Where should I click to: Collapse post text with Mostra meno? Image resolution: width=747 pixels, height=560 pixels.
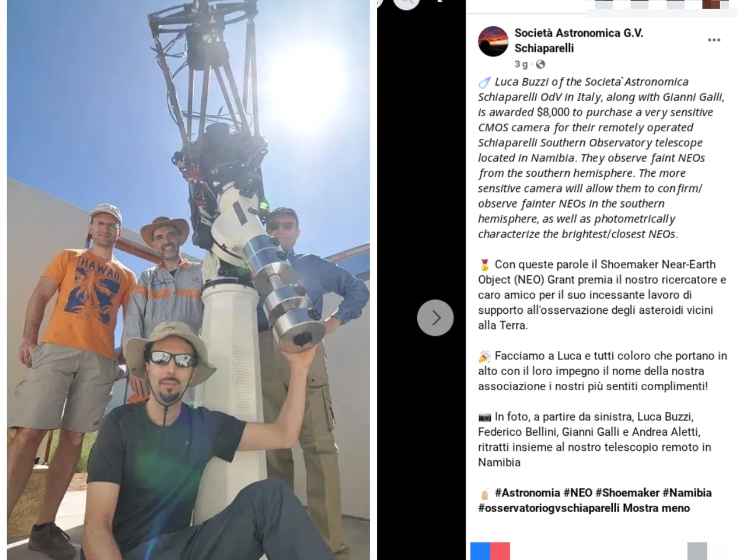click(x=656, y=508)
